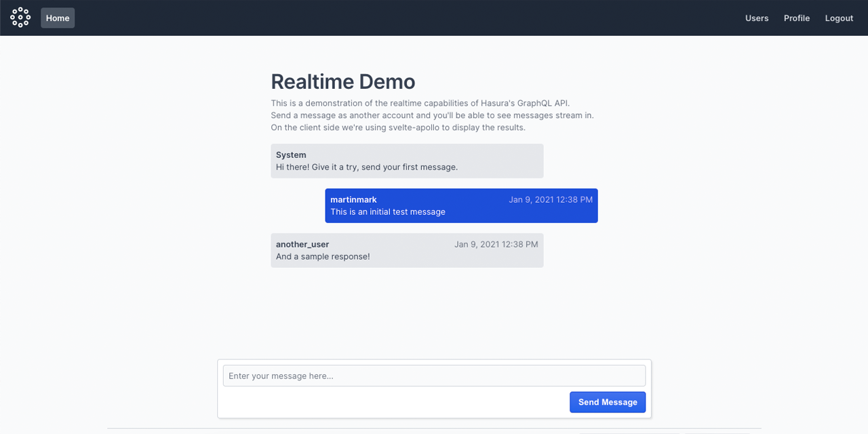The image size is (868, 434).
Task: Click the timestamp on another_user's message
Action: [x=496, y=244]
